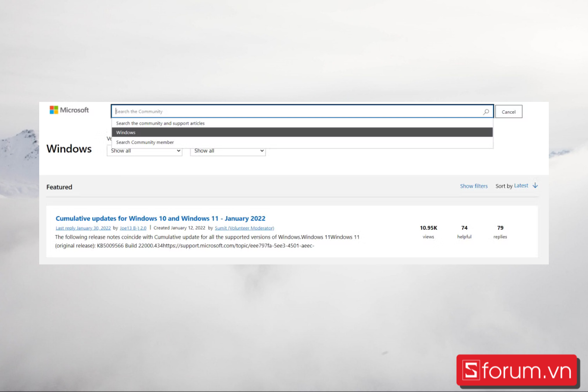This screenshot has height=392, width=588.
Task: View Sumit (Volunteer Moderator) profile
Action: tap(245, 228)
